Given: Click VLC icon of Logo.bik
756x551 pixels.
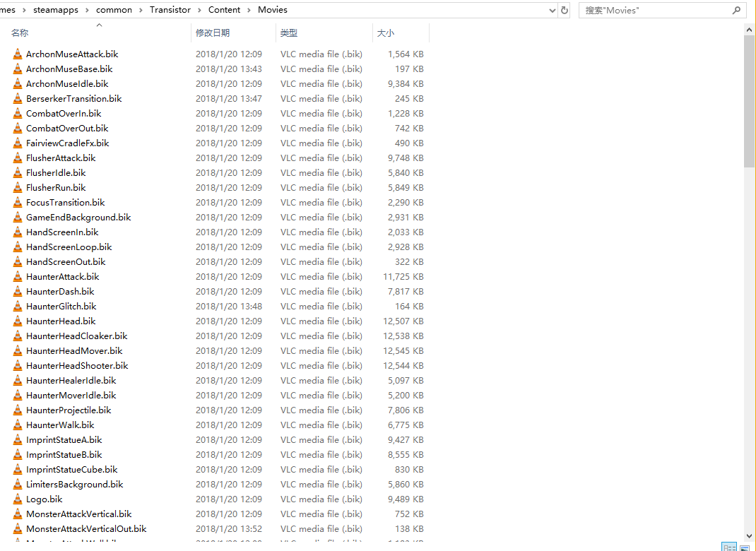Looking at the screenshot, I should click(x=18, y=499).
